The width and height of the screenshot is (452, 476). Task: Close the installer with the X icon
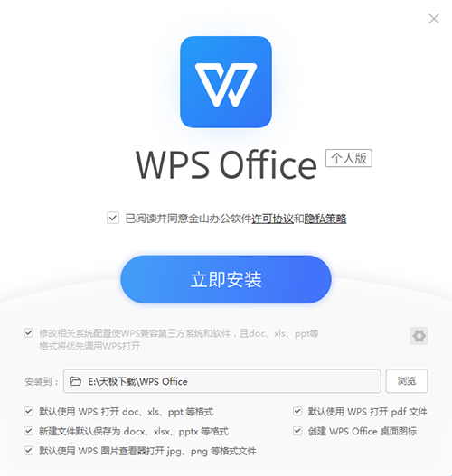coord(434,19)
